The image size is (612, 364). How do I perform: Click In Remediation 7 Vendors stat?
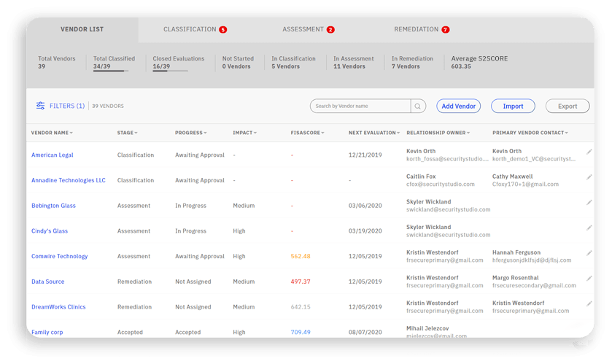coord(412,63)
